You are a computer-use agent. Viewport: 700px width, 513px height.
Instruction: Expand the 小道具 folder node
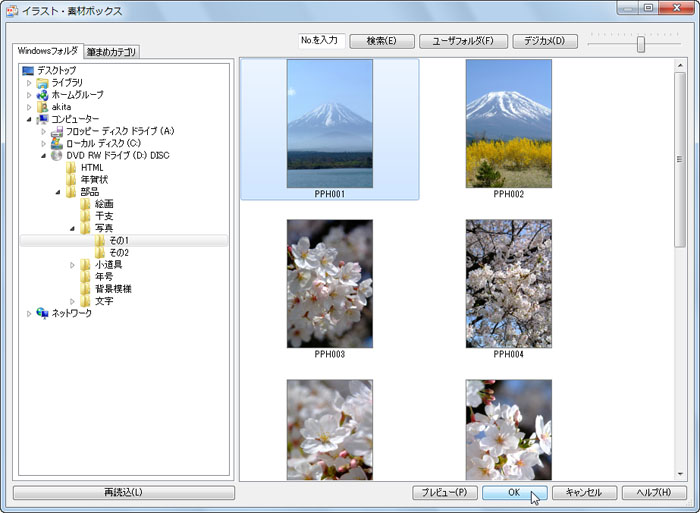coord(73,265)
